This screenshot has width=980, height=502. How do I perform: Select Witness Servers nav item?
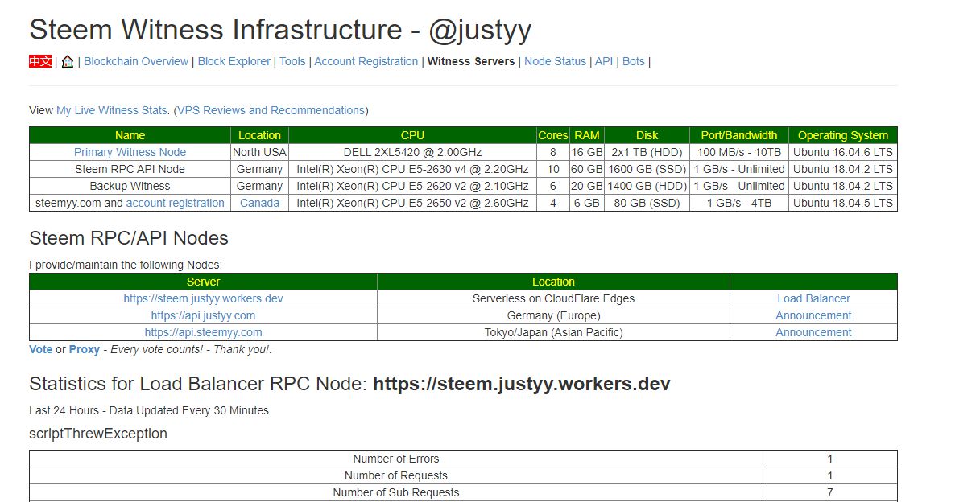pos(471,61)
